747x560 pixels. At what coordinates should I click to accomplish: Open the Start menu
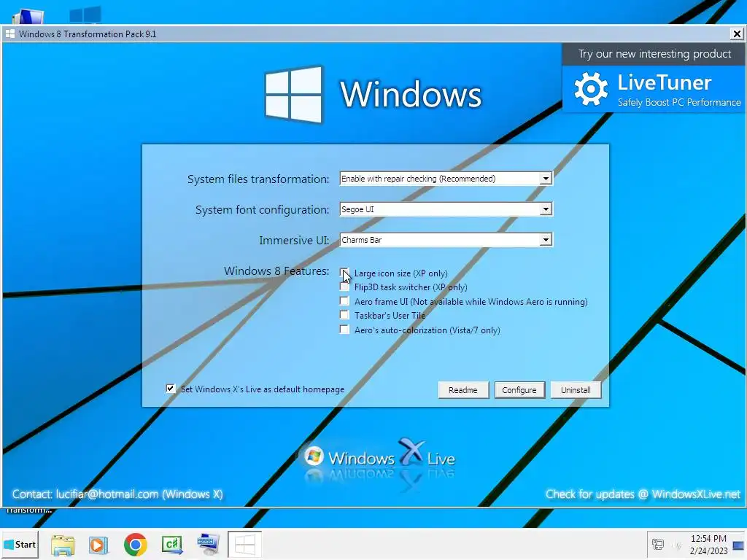[x=20, y=544]
